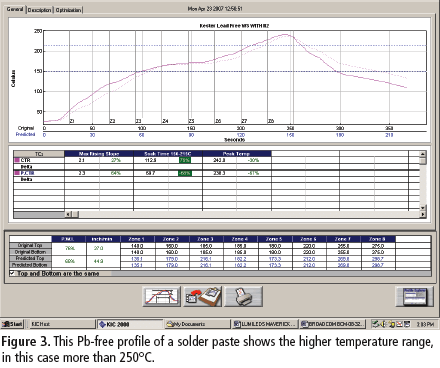The height and width of the screenshot is (368, 440).
Task: Select the Original Bottom row label
Action: 30,252
